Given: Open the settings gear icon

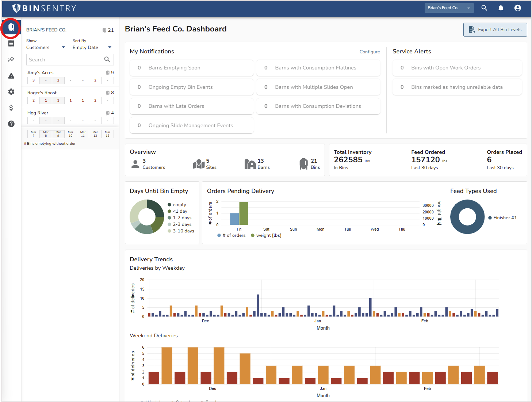Looking at the screenshot, I should (11, 92).
